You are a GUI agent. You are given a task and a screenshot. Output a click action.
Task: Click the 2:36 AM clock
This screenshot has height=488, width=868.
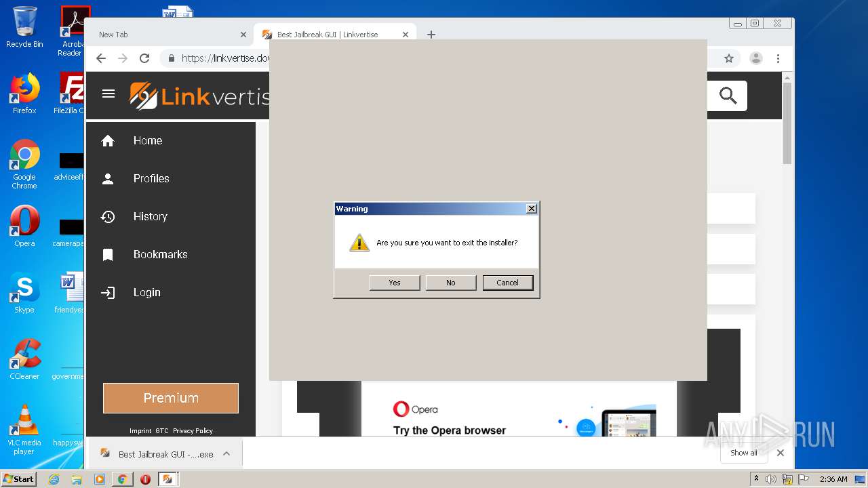833,479
